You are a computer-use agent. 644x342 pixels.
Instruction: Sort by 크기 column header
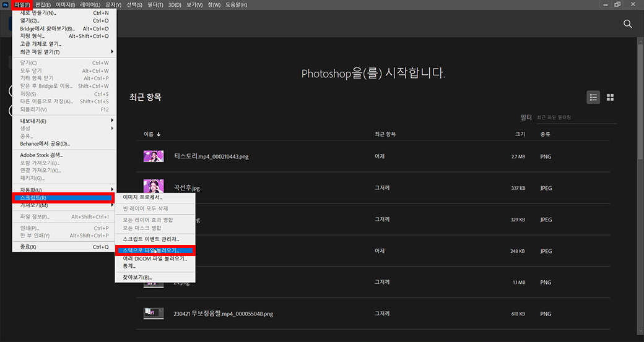(x=520, y=134)
